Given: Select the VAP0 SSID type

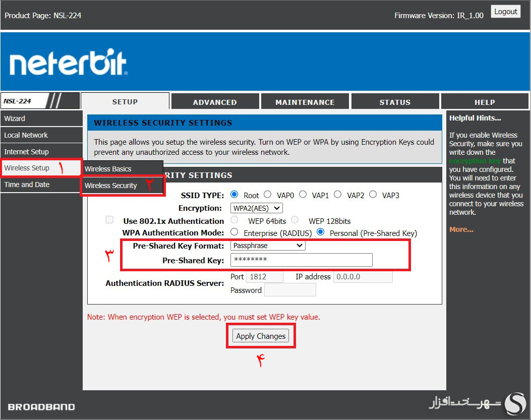Looking at the screenshot, I should tap(268, 195).
